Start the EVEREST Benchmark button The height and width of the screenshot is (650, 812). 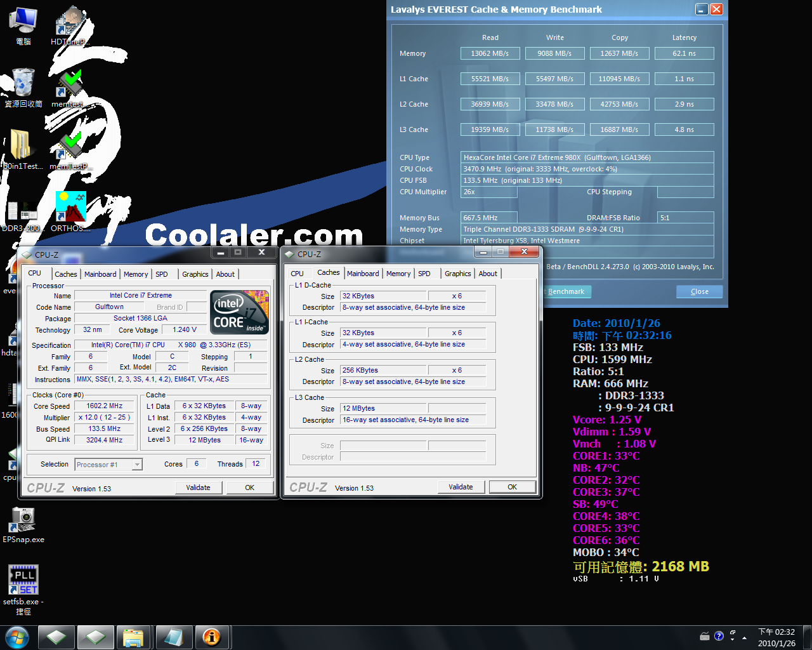[566, 291]
